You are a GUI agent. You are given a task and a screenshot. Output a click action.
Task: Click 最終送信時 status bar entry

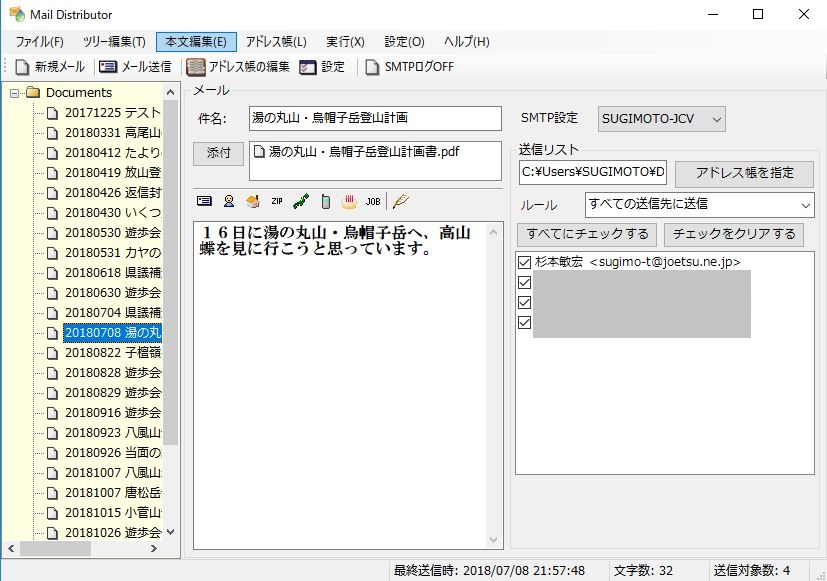[489, 571]
